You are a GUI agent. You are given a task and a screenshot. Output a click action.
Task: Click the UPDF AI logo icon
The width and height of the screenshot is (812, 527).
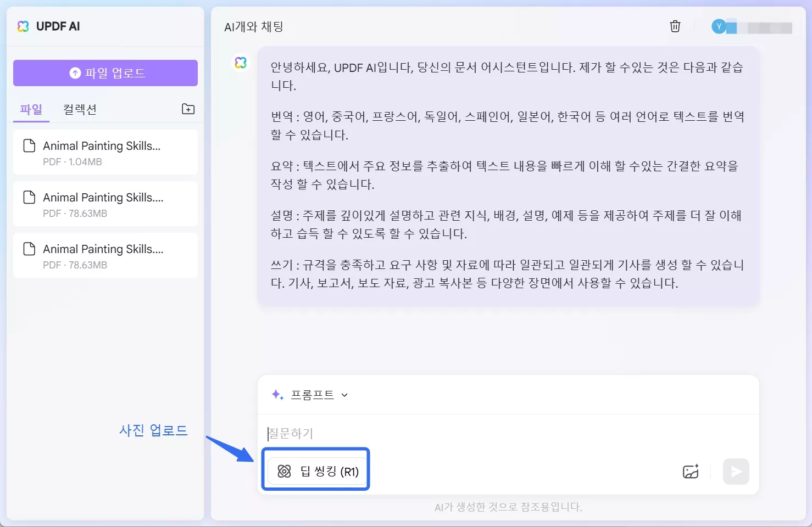23,26
